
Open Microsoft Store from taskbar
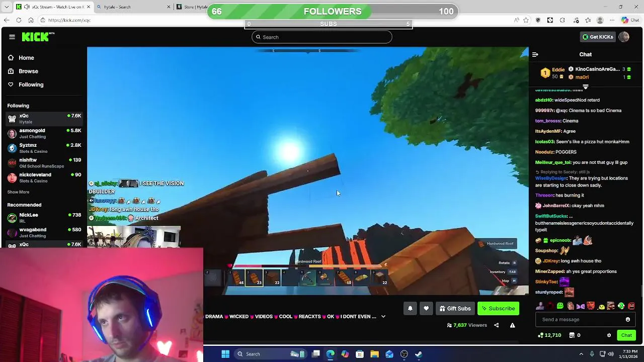click(x=360, y=354)
